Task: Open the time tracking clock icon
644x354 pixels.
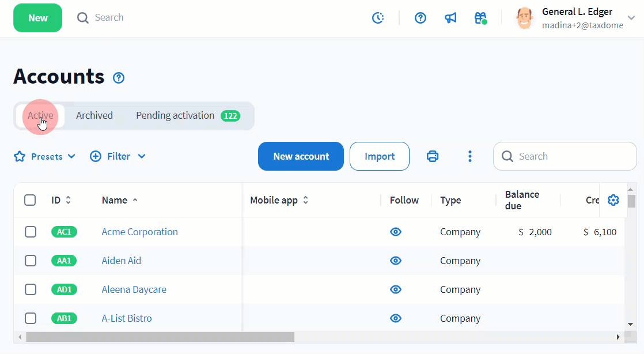Action: click(x=378, y=18)
